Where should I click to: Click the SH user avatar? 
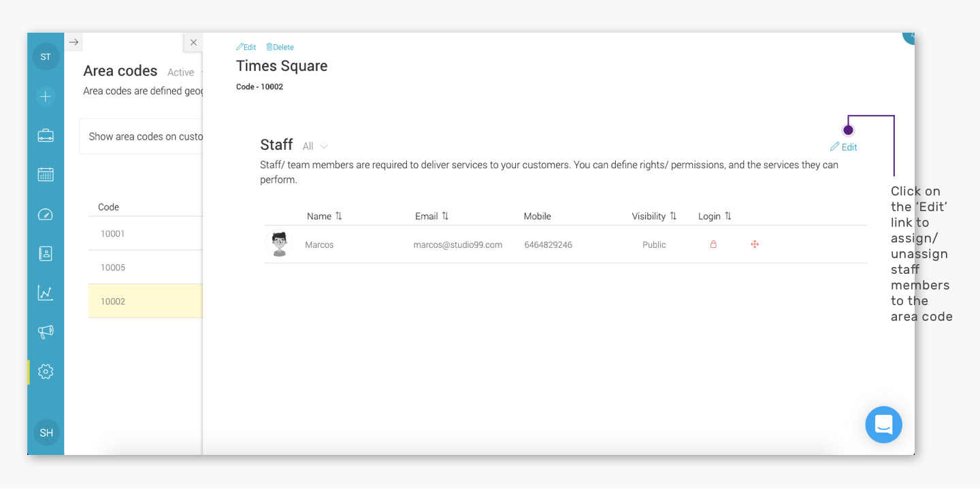pos(46,432)
